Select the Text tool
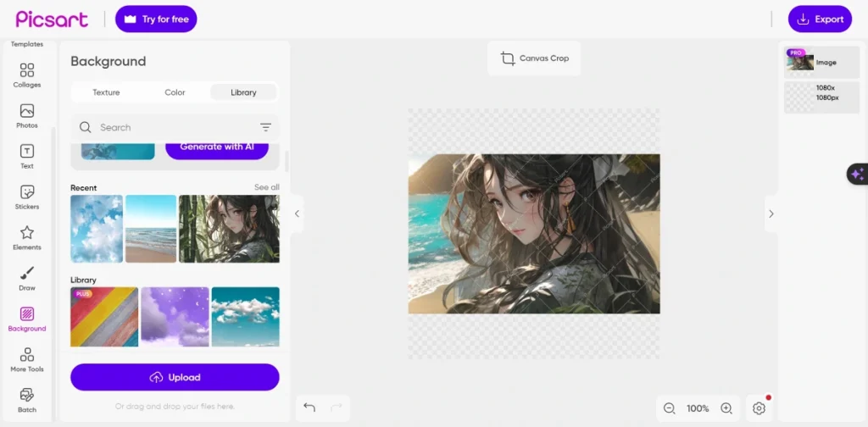The width and height of the screenshot is (868, 427). coord(26,157)
